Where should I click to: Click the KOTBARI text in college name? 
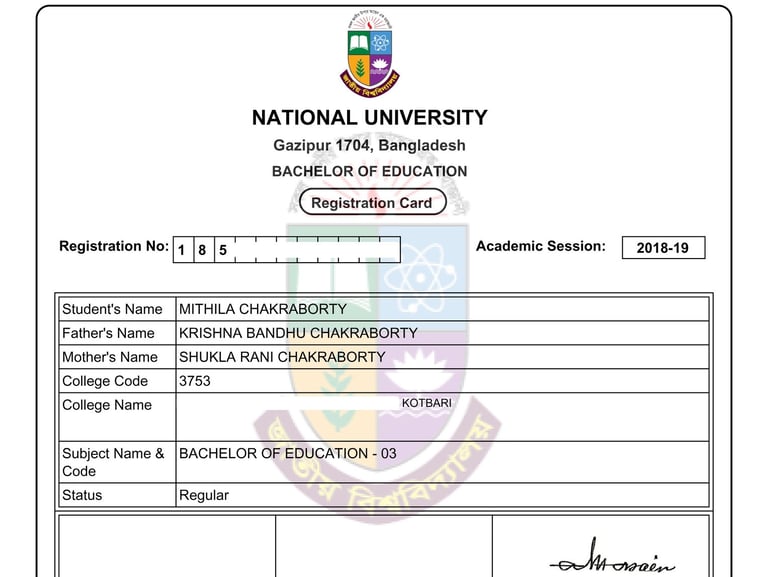427,403
